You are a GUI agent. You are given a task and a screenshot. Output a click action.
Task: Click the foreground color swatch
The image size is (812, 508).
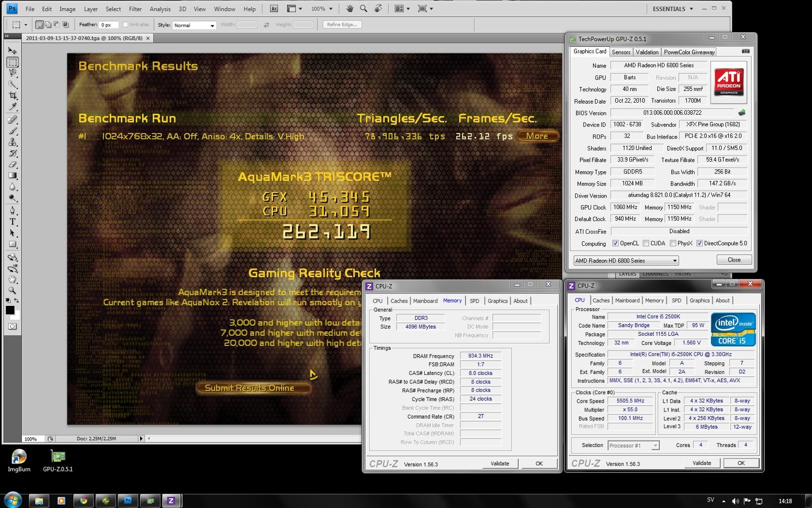[10, 310]
